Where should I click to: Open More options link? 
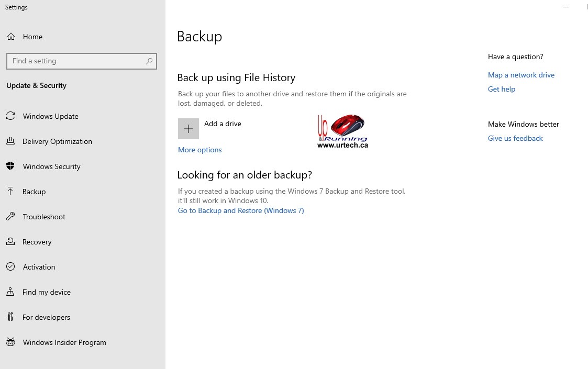(199, 150)
